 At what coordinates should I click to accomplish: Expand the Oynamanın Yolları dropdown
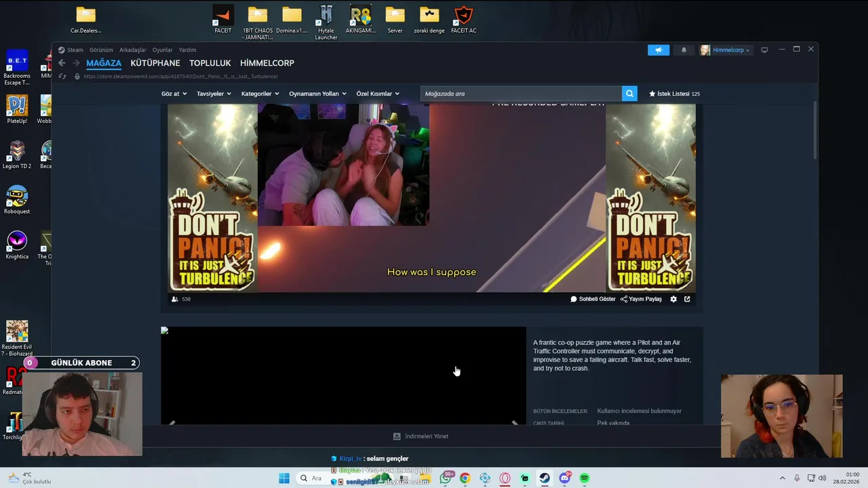point(317,94)
